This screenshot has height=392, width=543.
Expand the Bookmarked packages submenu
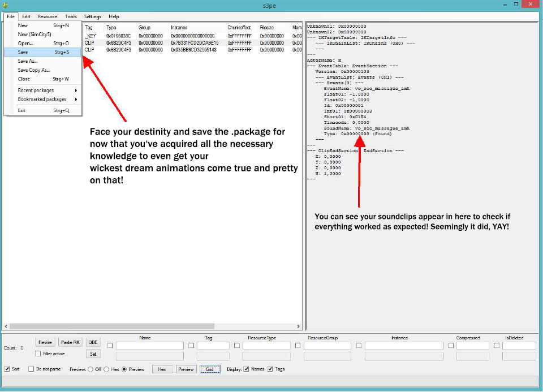(43, 99)
